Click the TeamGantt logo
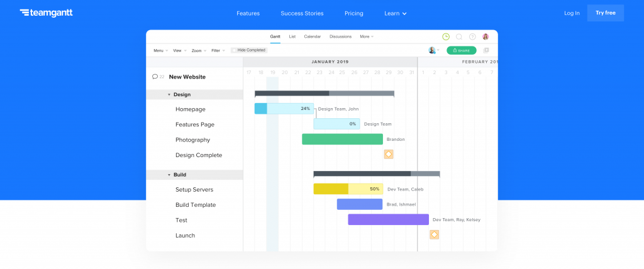 click(46, 13)
